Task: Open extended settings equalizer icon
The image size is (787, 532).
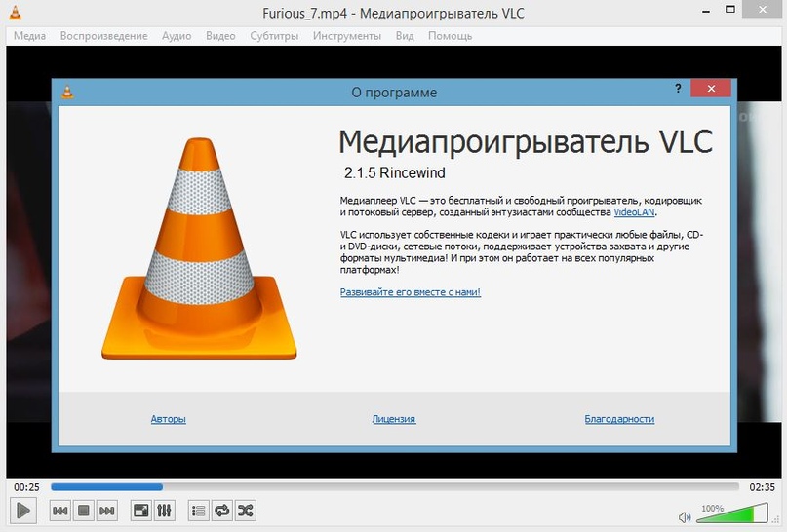Action: pyautogui.click(x=164, y=511)
